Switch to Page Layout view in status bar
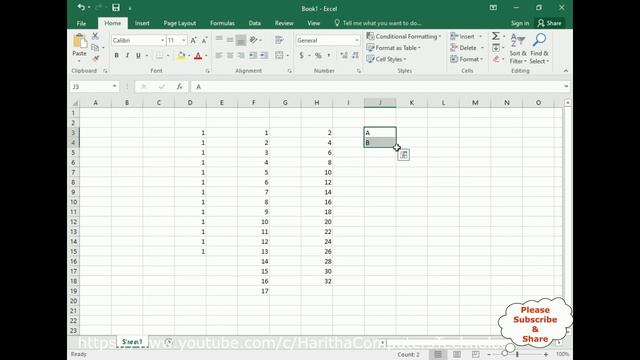This screenshot has width=640, height=360. click(x=457, y=354)
